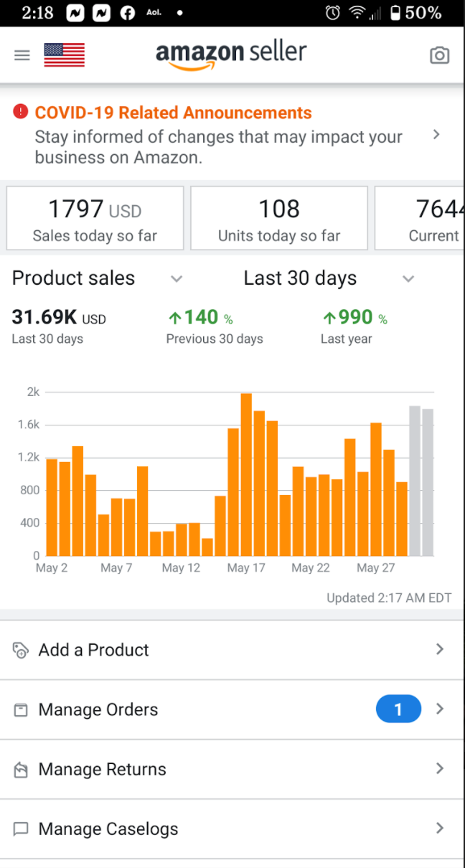
Task: Tap the 2k y-axis label
Action: [x=33, y=392]
